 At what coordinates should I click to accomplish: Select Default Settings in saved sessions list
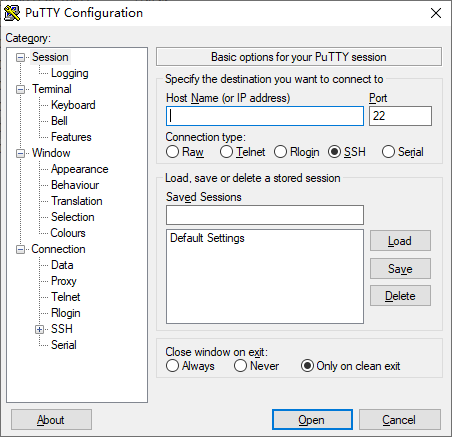point(207,238)
